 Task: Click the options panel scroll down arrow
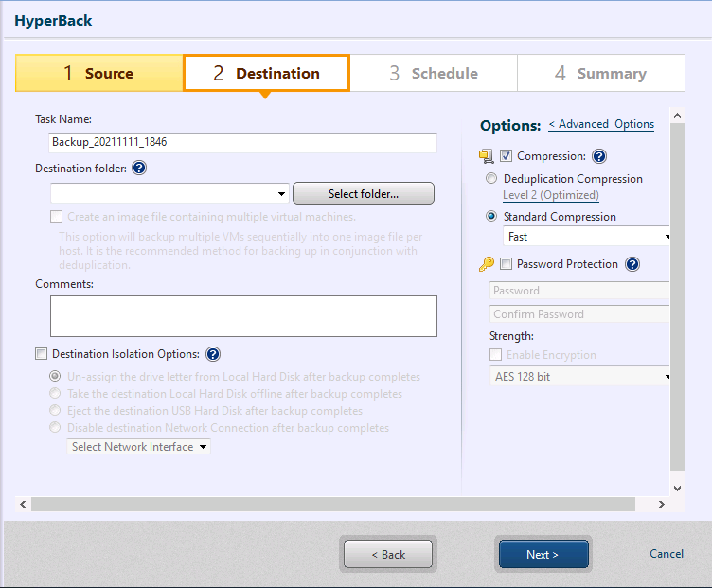pyautogui.click(x=676, y=487)
